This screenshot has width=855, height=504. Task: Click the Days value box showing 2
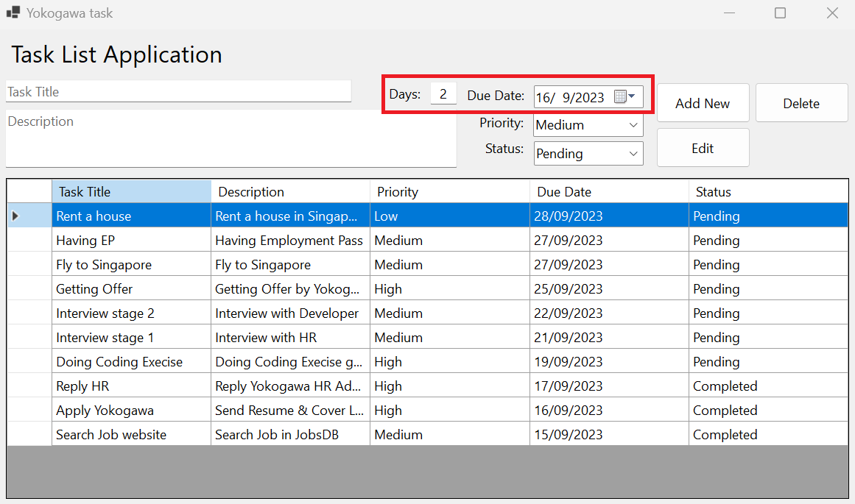(x=443, y=94)
